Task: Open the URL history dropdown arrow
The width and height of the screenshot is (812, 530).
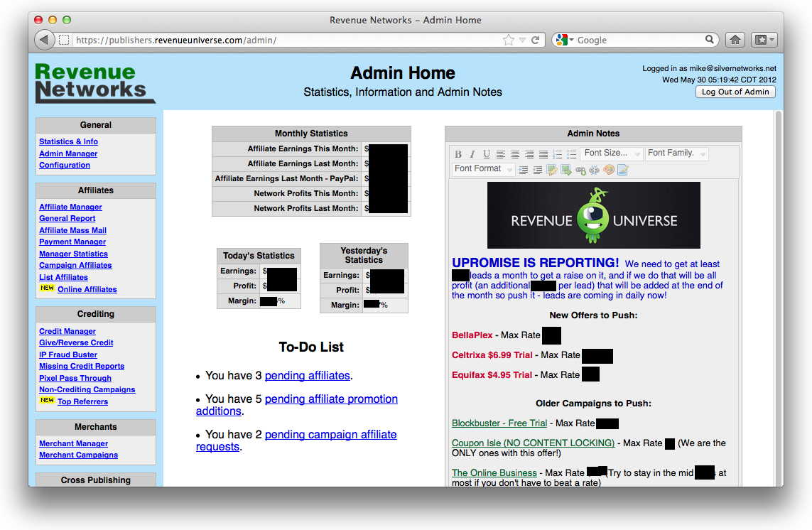Action: (523, 40)
